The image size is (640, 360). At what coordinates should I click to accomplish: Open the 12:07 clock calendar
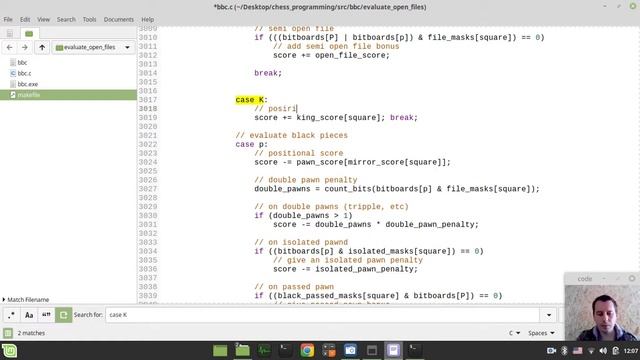631,351
